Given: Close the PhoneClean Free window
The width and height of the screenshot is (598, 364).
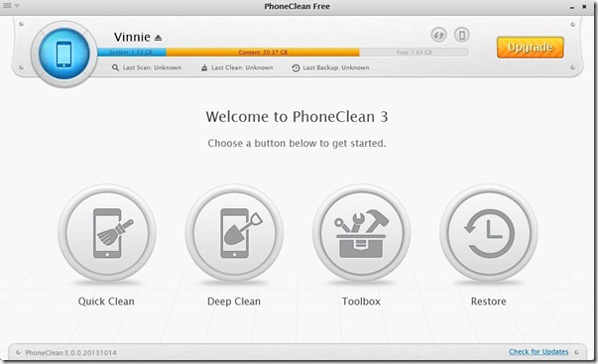Looking at the screenshot, I should pyautogui.click(x=584, y=7).
